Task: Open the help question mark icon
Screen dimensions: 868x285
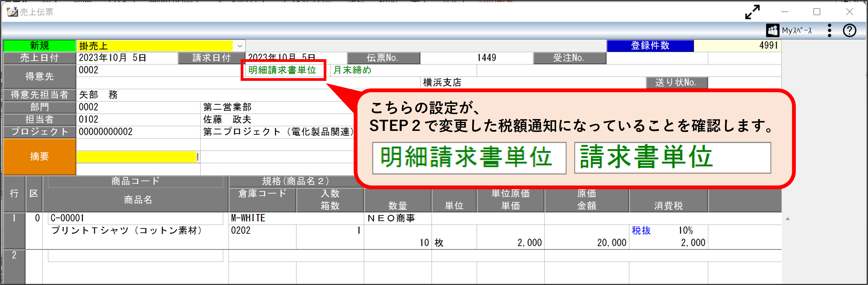Action: tap(849, 31)
